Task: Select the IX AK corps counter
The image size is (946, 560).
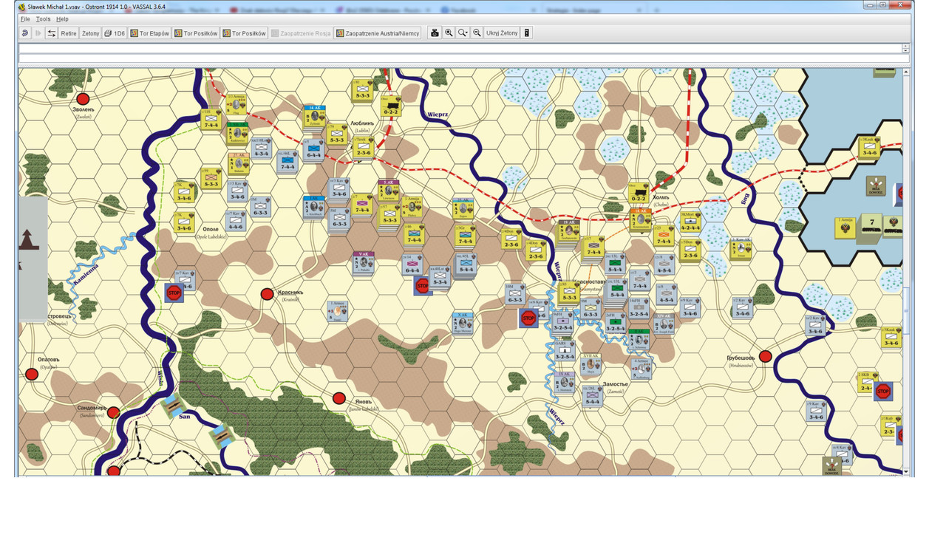Action: click(565, 383)
